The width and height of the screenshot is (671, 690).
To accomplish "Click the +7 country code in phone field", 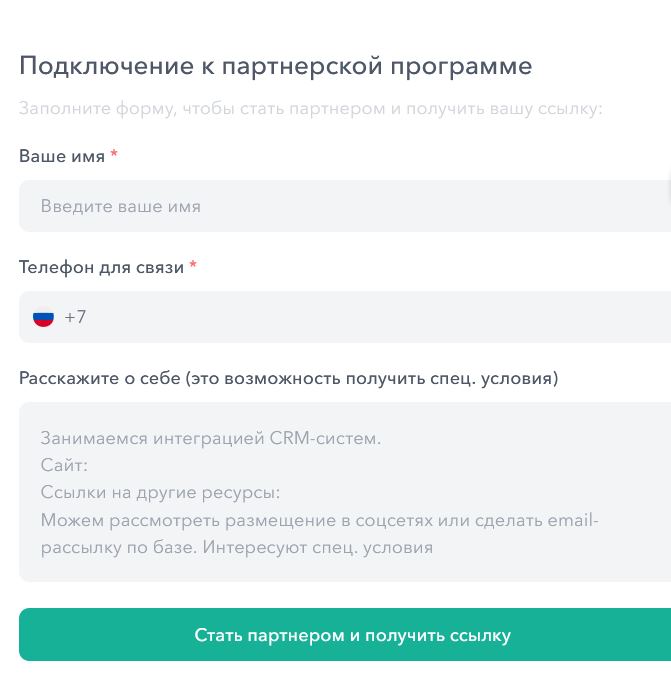I will (x=75, y=318).
